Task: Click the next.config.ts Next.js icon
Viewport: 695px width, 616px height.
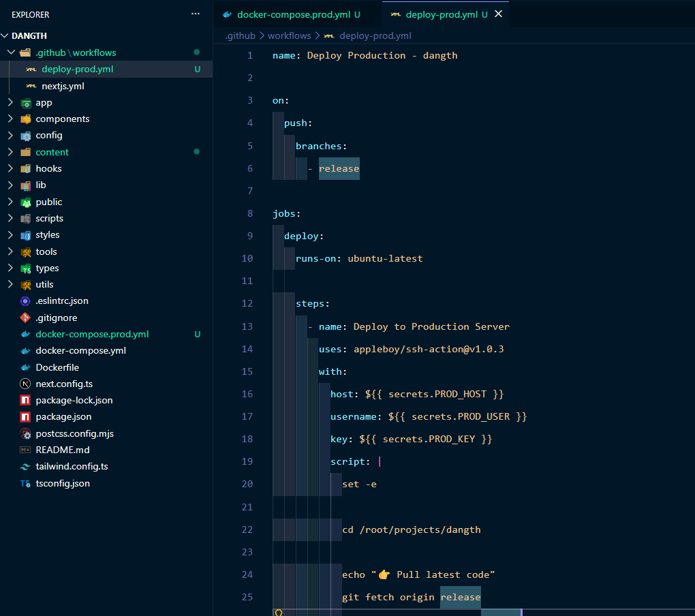Action: [25, 384]
